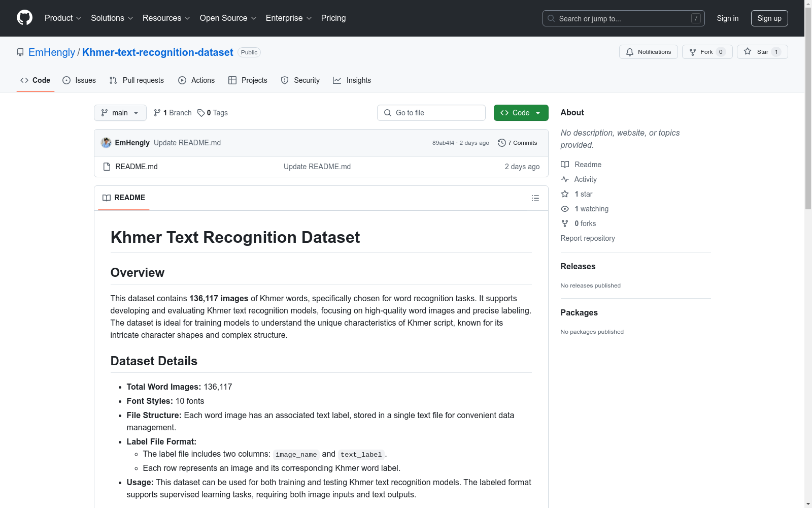The width and height of the screenshot is (812, 508).
Task: Open the 1 Branch link
Action: click(x=173, y=113)
